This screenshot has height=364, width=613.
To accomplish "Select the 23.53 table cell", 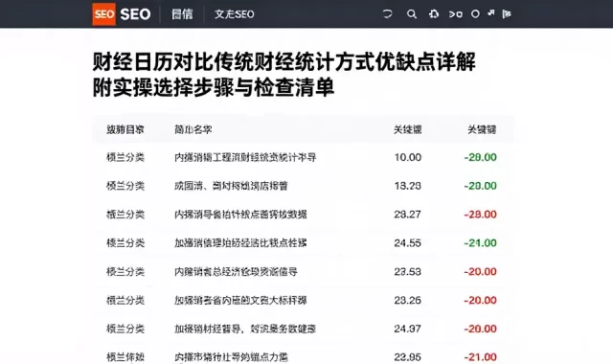I will (x=408, y=271).
